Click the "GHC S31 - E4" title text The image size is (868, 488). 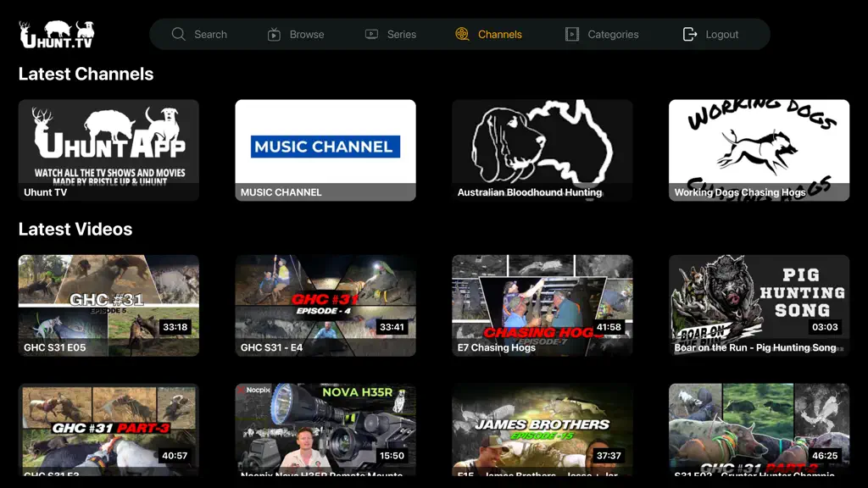[x=272, y=347]
